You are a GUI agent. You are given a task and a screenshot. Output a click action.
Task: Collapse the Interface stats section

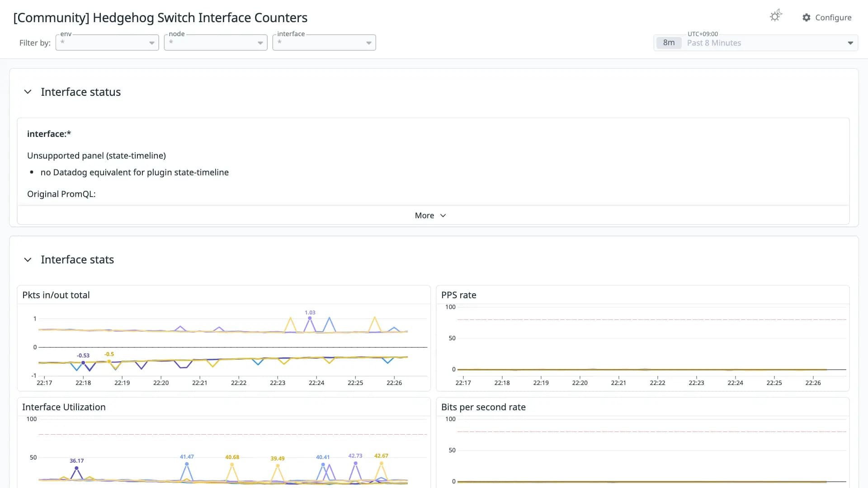[x=28, y=260]
